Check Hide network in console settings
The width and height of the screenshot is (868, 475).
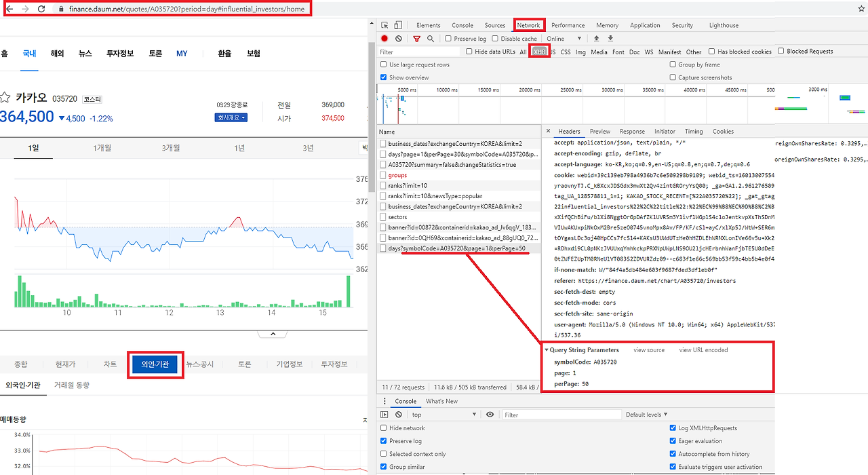coord(384,428)
